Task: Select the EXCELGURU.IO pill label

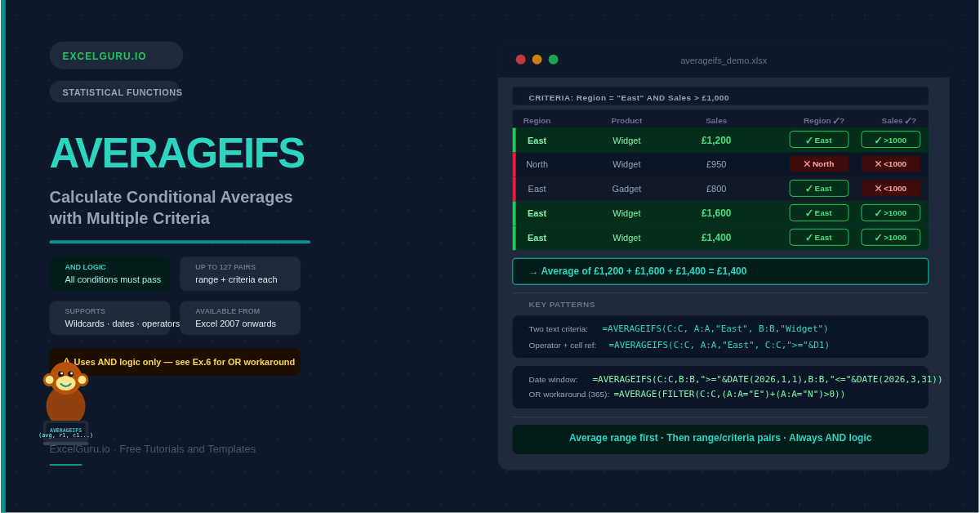Action: point(116,56)
